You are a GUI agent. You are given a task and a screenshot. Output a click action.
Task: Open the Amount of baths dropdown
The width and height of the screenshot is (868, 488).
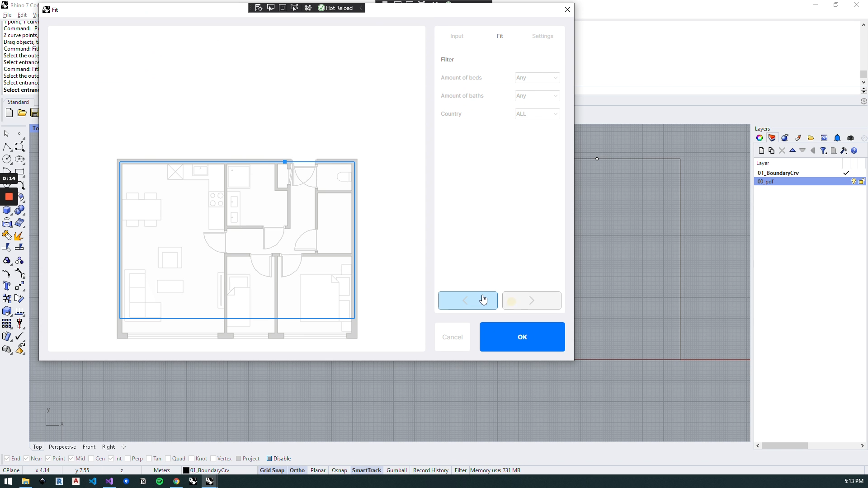click(537, 96)
